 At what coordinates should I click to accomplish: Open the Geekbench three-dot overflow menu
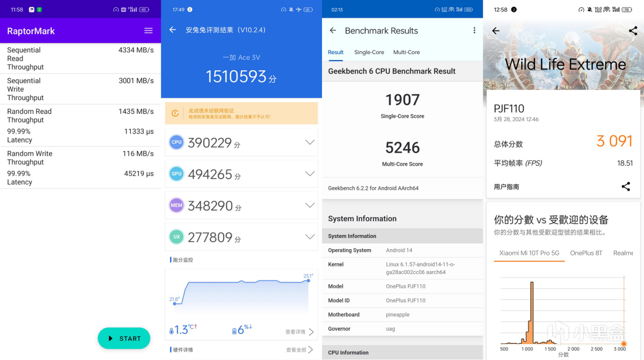coord(474,30)
